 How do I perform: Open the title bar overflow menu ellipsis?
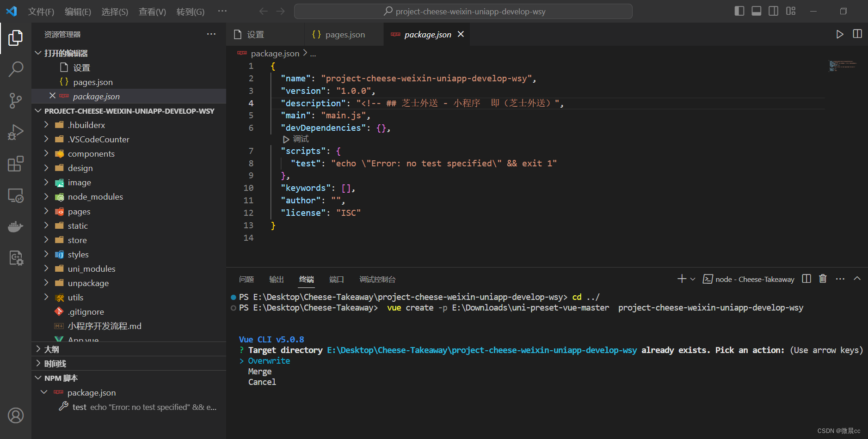pos(222,11)
